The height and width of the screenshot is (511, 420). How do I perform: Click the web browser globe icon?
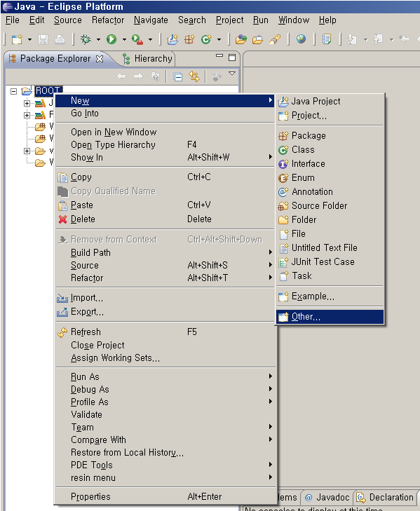pos(301,39)
